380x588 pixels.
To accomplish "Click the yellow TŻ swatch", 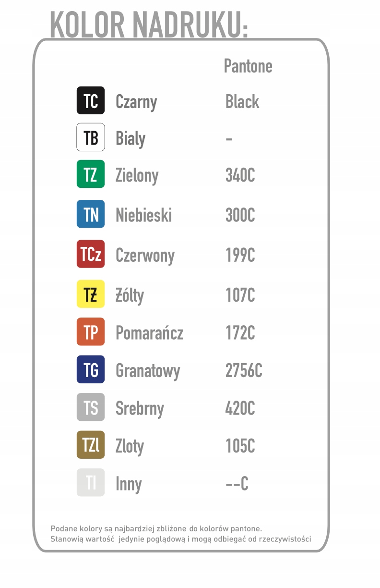I will point(91,294).
